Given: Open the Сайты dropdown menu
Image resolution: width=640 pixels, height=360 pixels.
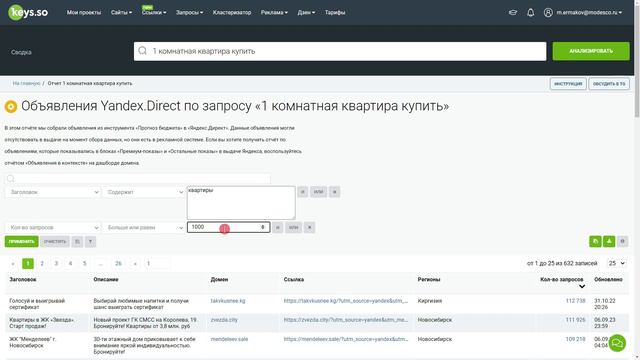Looking at the screenshot, I should (121, 13).
